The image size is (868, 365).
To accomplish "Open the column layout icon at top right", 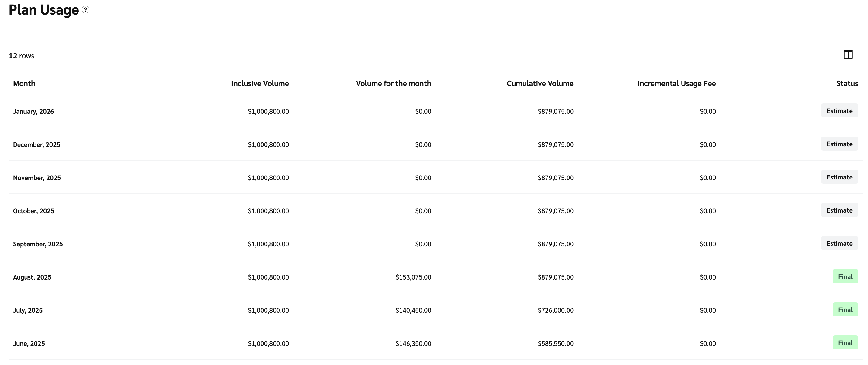I will [848, 55].
